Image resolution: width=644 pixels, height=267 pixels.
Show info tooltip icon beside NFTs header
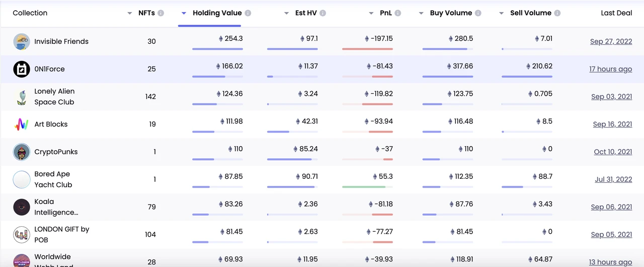pyautogui.click(x=161, y=13)
